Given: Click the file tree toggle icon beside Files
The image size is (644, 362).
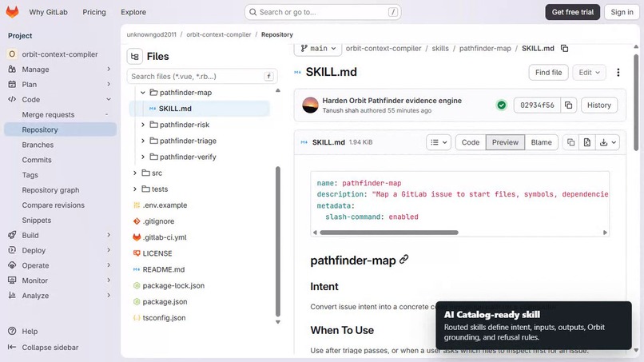Looking at the screenshot, I should point(135,56).
